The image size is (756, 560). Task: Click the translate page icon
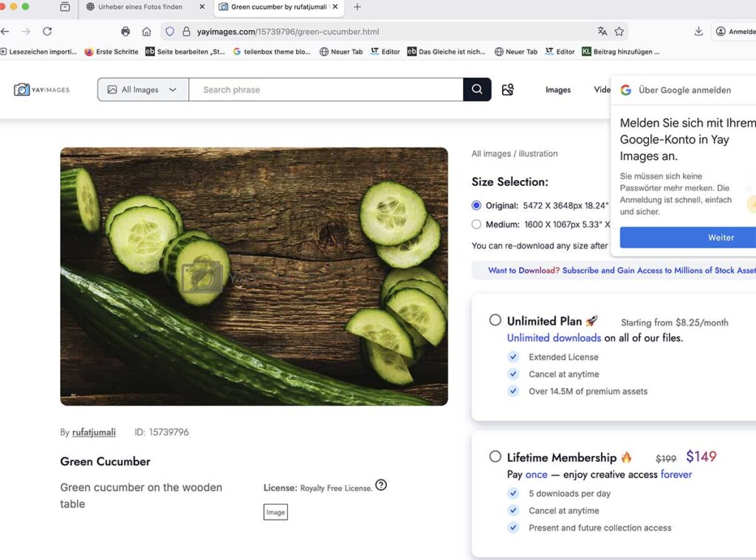[x=602, y=32]
